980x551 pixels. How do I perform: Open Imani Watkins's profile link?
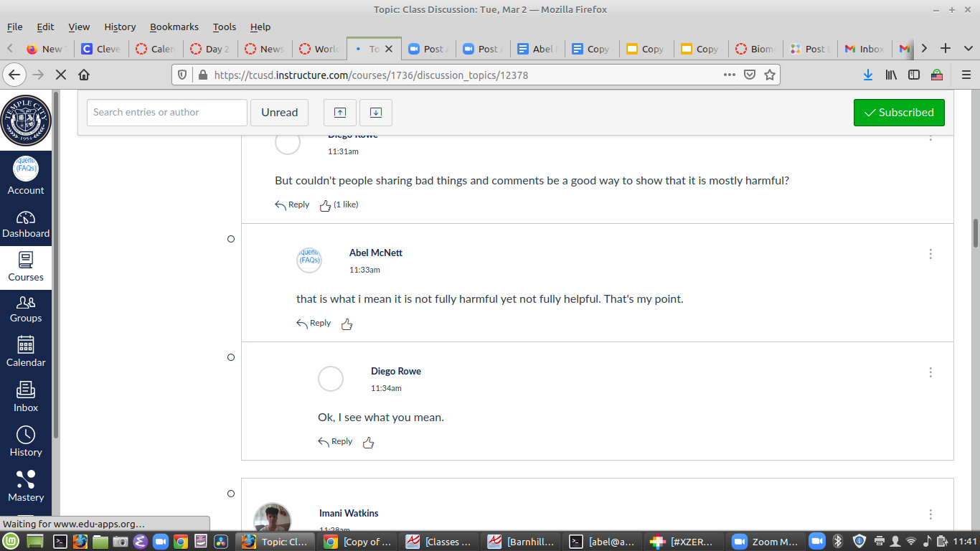pyautogui.click(x=349, y=513)
